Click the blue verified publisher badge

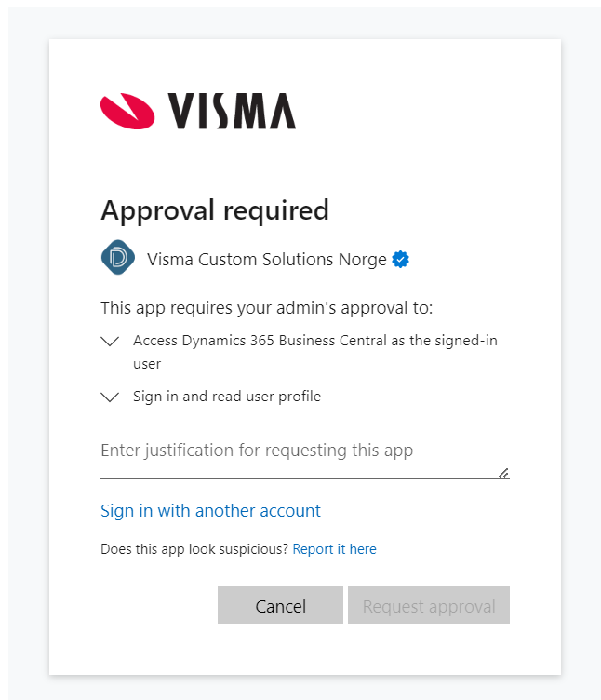(x=401, y=260)
